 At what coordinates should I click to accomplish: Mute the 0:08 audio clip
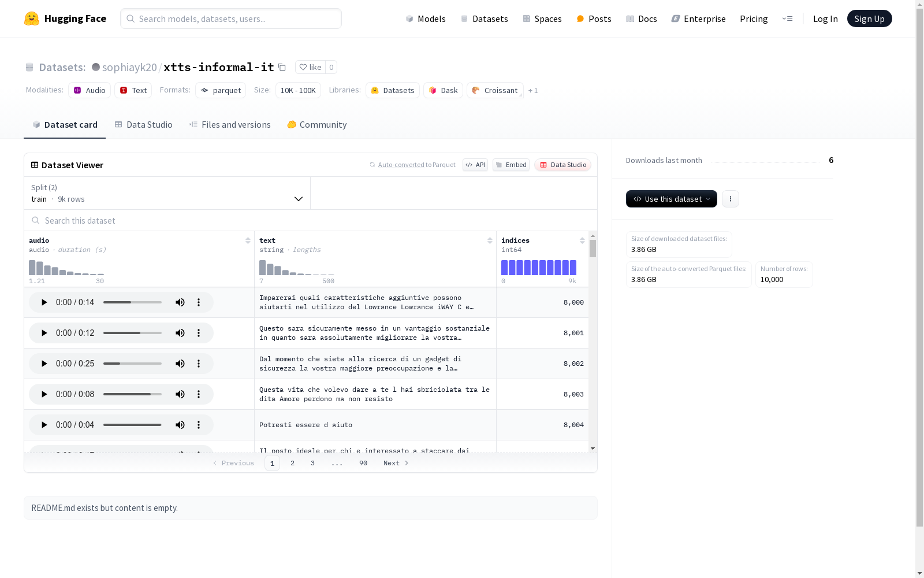point(180,394)
